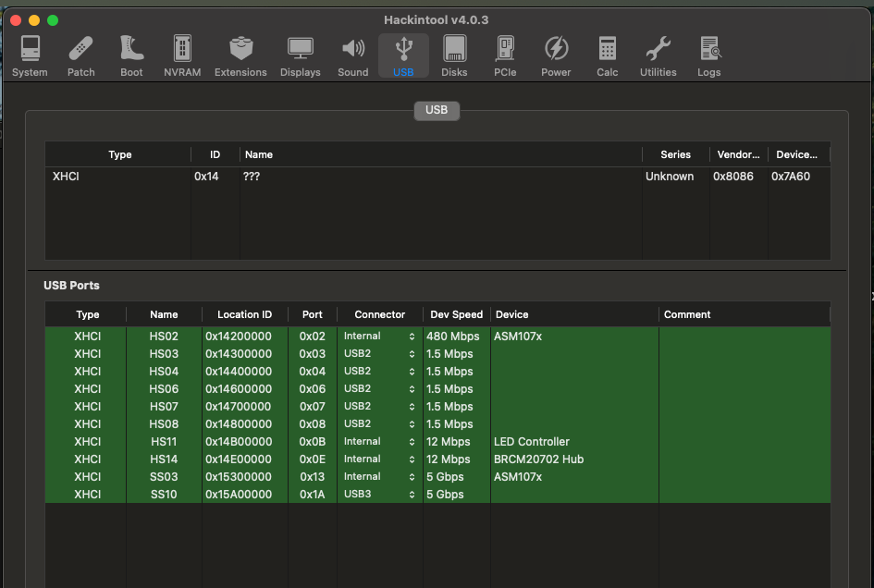Open Connector dropdown for HS02 row
874x588 pixels.
[x=379, y=337]
